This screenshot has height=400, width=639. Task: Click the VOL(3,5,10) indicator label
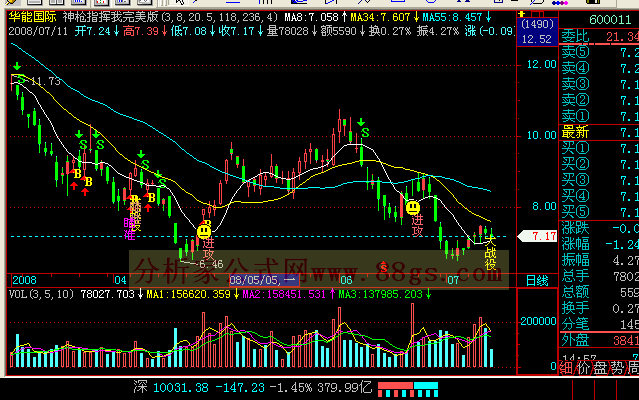tap(41, 294)
